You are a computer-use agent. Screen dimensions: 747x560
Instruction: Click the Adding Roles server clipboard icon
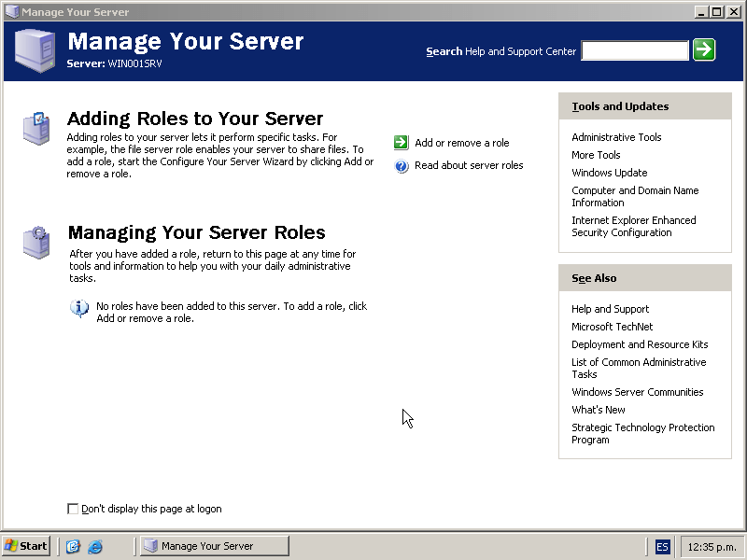36,127
